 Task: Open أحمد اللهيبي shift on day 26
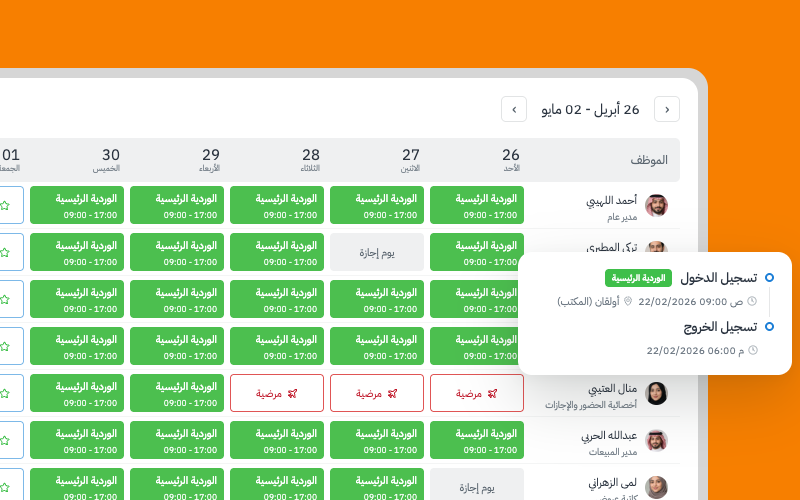point(477,205)
